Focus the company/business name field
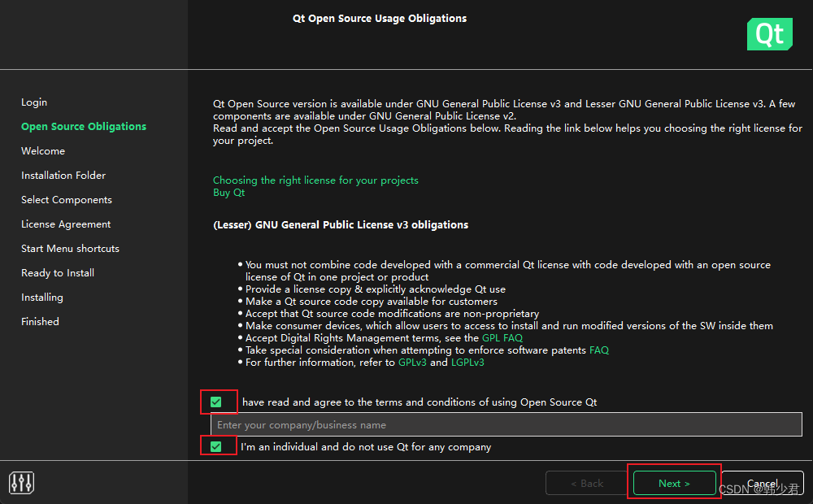 tap(506, 424)
